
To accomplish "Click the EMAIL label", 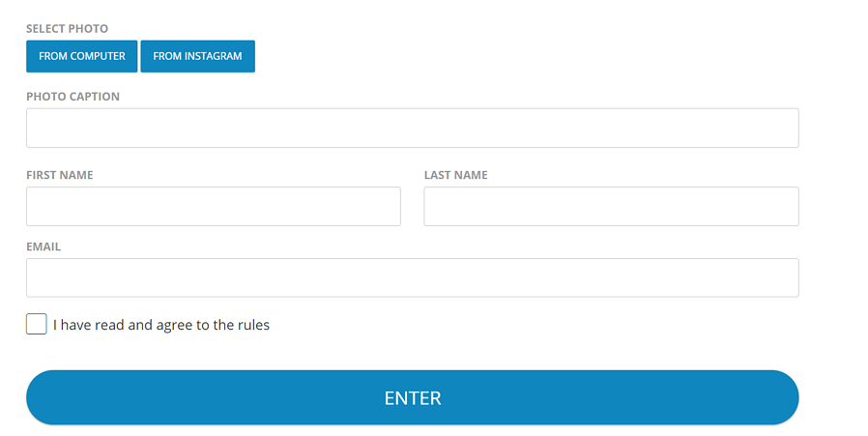I will [x=43, y=247].
